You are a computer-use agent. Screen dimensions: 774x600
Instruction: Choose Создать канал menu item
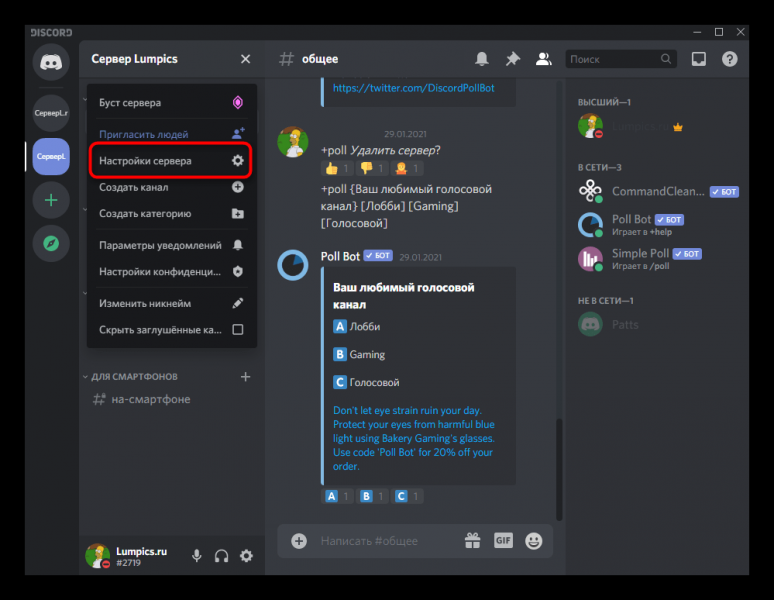(172, 188)
